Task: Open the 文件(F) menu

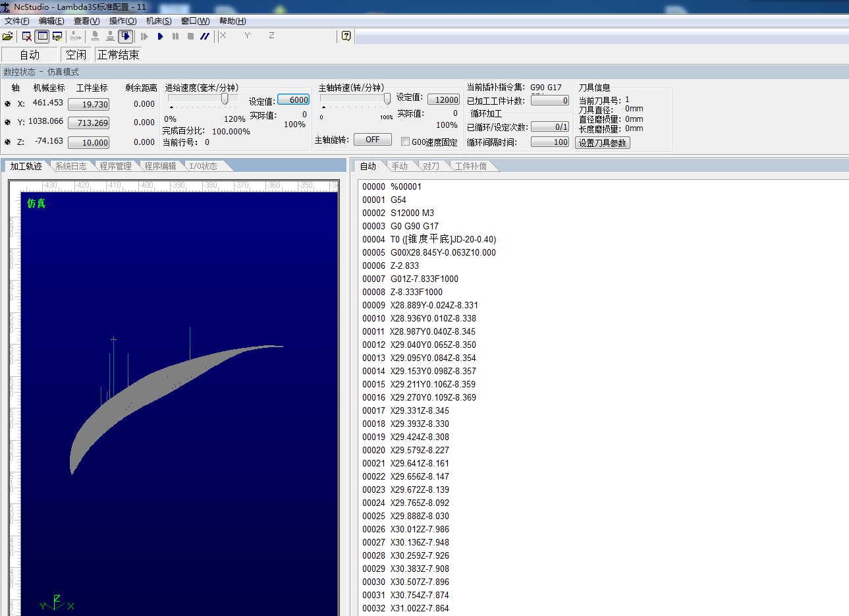Action: [16, 21]
